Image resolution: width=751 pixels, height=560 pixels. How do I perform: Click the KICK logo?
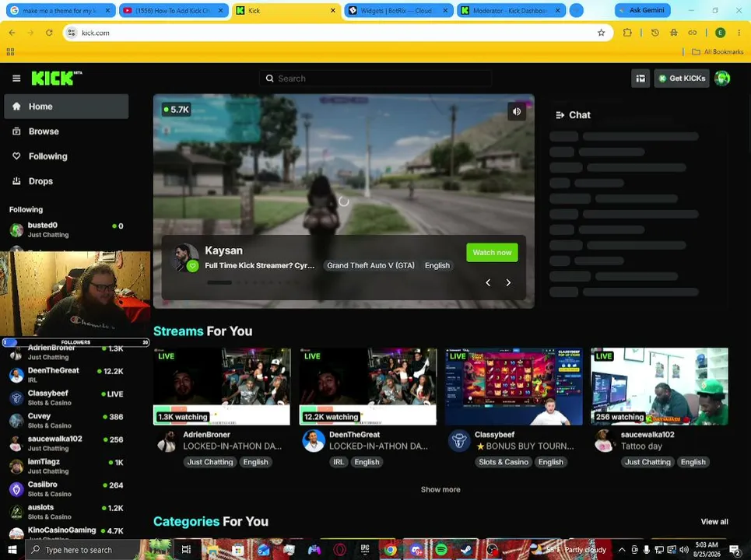[56, 78]
